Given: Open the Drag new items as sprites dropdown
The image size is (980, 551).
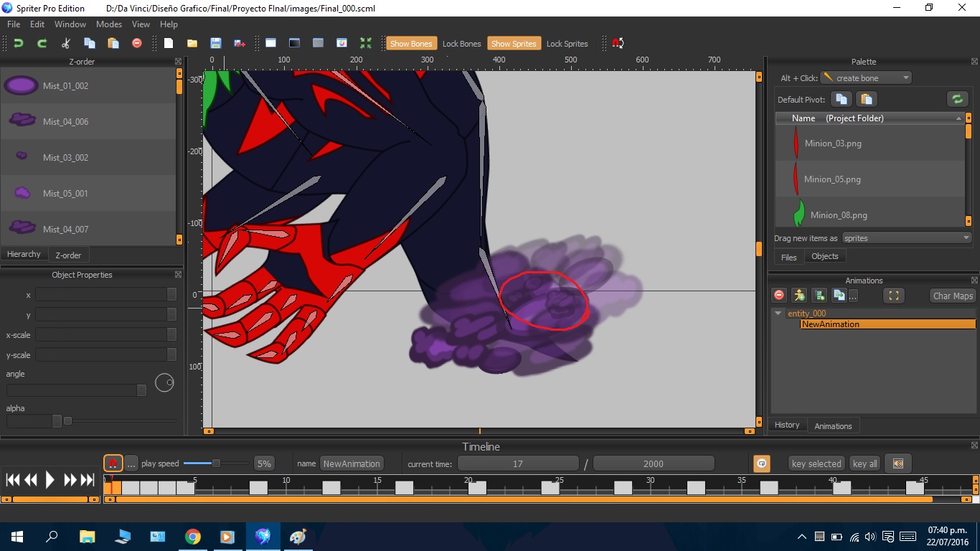Looking at the screenshot, I should tap(968, 237).
